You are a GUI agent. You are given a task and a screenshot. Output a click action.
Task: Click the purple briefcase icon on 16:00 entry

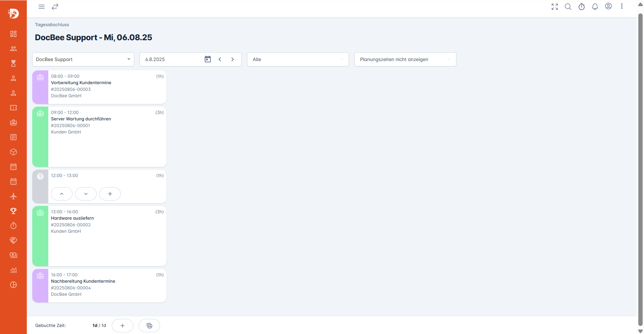[x=40, y=276]
